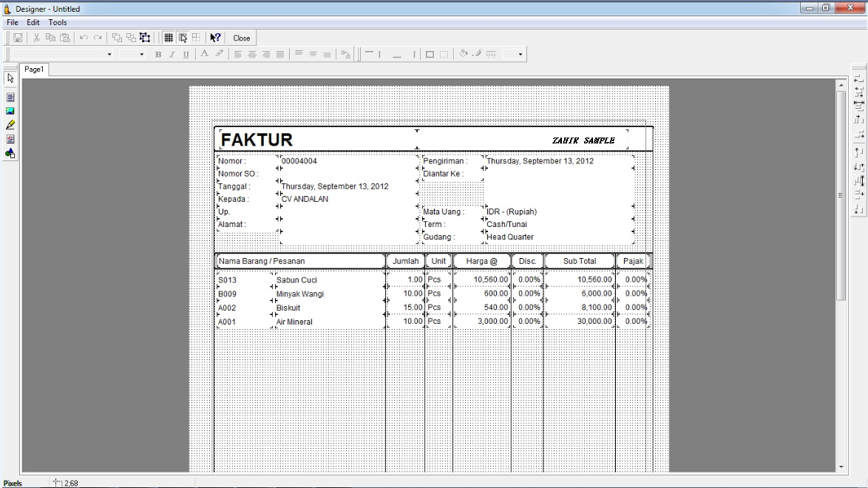
Task: Pick the pencil line drawing tool
Action: pos(10,125)
